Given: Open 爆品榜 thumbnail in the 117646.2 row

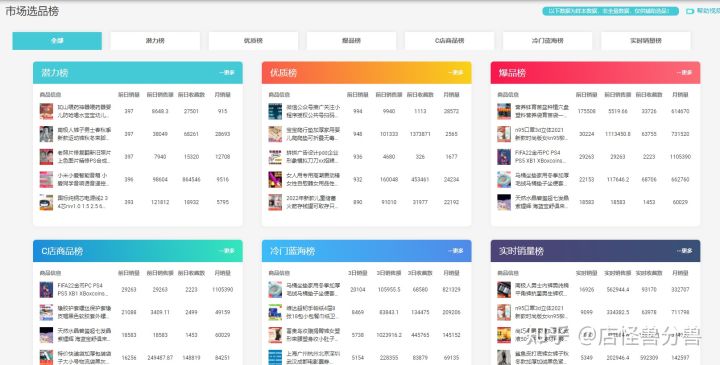Looking at the screenshot, I should 504,180.
